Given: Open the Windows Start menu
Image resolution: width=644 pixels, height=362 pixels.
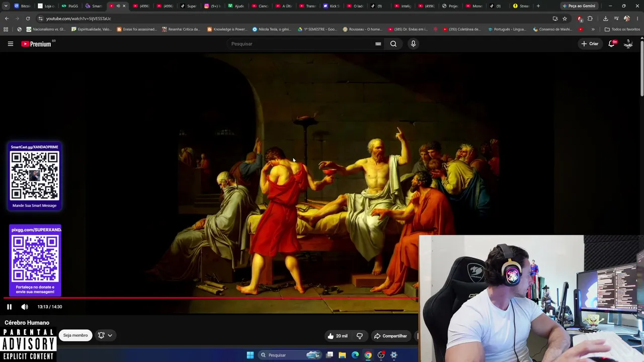Looking at the screenshot, I should 250,355.
